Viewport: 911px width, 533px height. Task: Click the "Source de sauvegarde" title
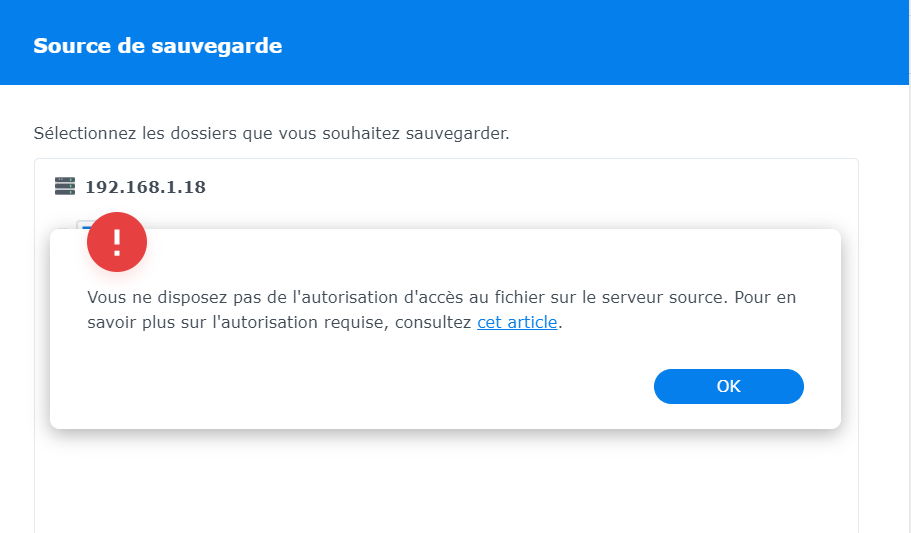point(158,46)
